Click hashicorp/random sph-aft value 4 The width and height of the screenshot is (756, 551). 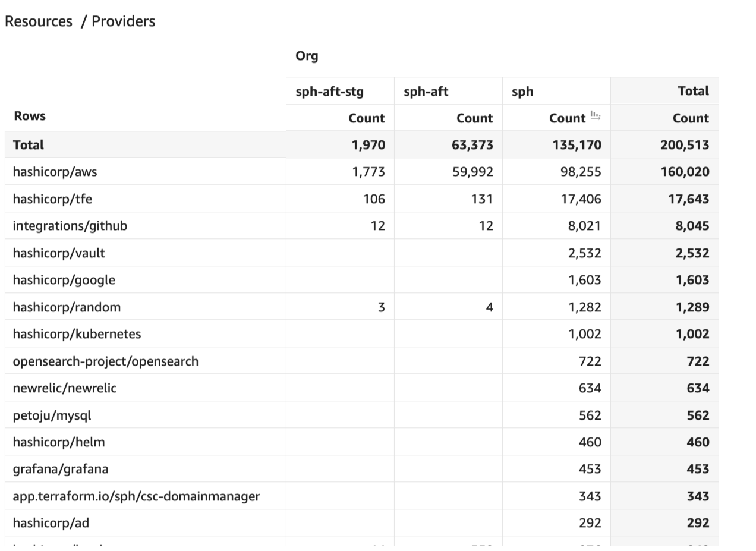point(489,307)
